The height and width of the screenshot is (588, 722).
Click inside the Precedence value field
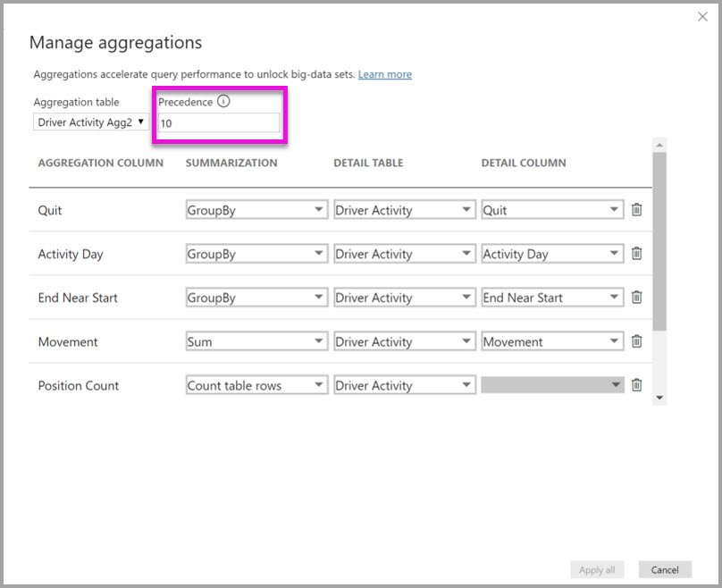click(x=217, y=123)
